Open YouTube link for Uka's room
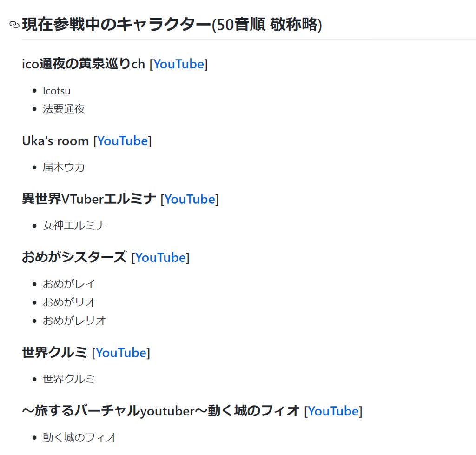This screenshot has width=476, height=455. tap(123, 141)
